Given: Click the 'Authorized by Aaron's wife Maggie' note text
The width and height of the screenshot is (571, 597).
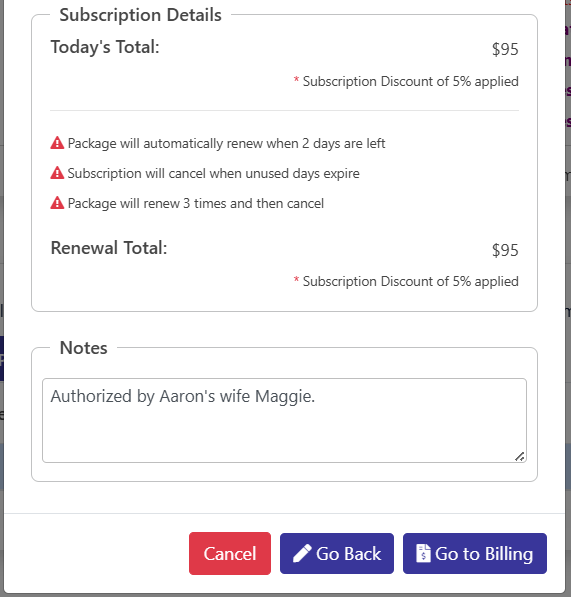Looking at the screenshot, I should click(x=183, y=396).
